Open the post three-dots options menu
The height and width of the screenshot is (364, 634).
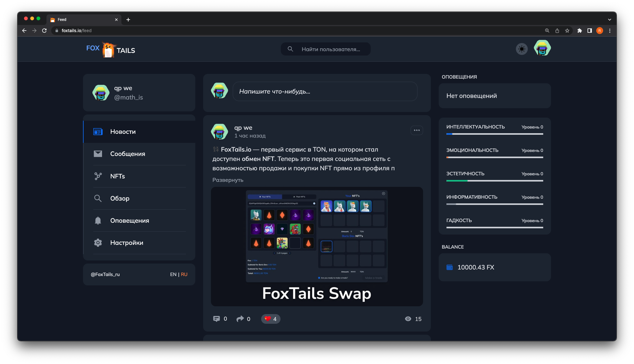tap(417, 130)
